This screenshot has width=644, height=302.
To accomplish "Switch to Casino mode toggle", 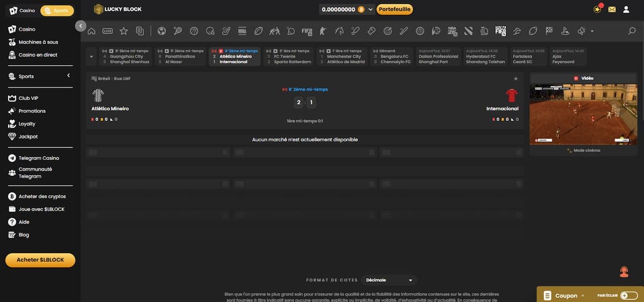I will [23, 10].
